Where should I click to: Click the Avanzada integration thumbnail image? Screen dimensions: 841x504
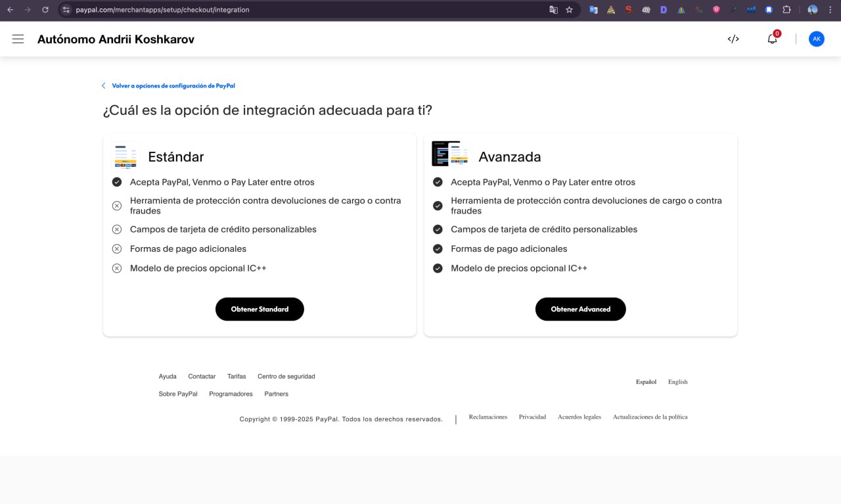pos(450,154)
